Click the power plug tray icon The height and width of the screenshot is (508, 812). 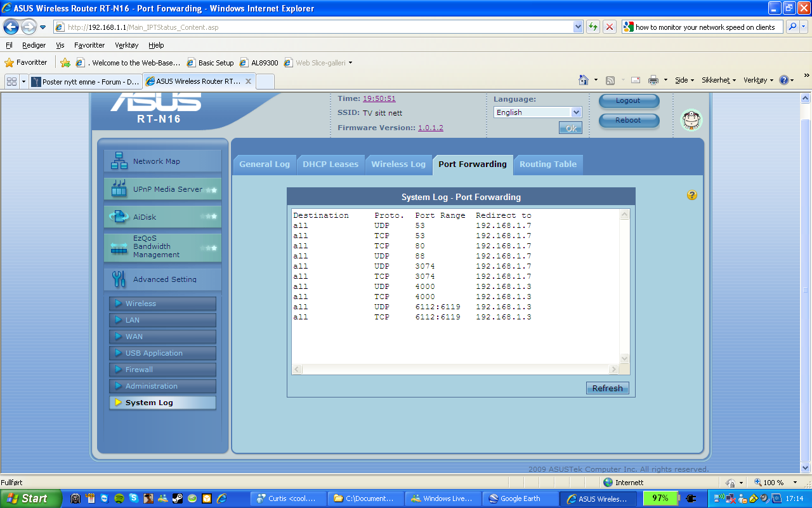(x=691, y=498)
